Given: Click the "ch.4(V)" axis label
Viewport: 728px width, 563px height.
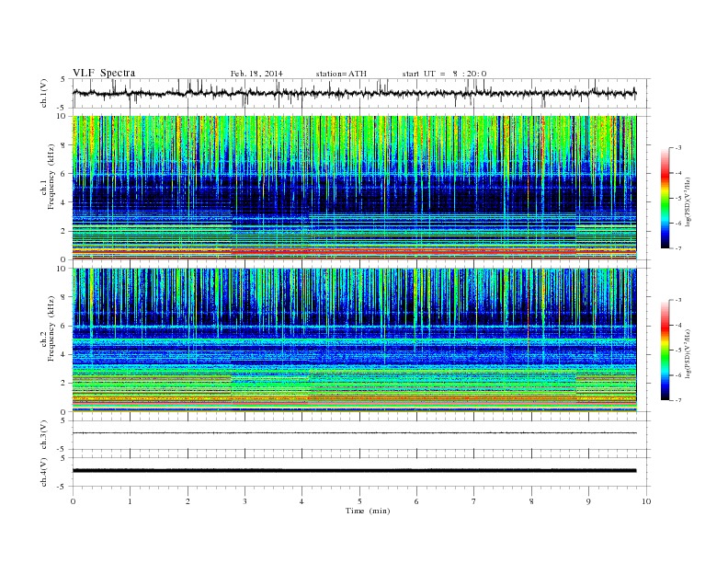Looking at the screenshot, I should coord(44,472).
